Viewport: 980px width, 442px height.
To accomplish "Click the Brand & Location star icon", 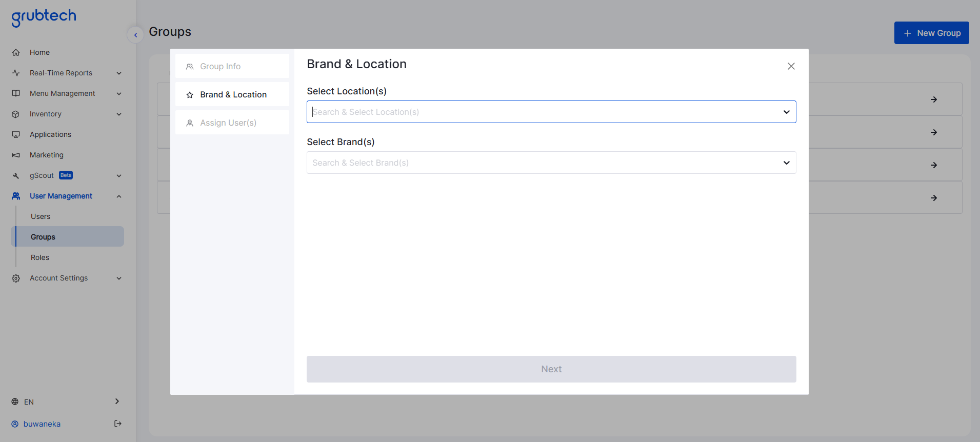I will click(190, 95).
